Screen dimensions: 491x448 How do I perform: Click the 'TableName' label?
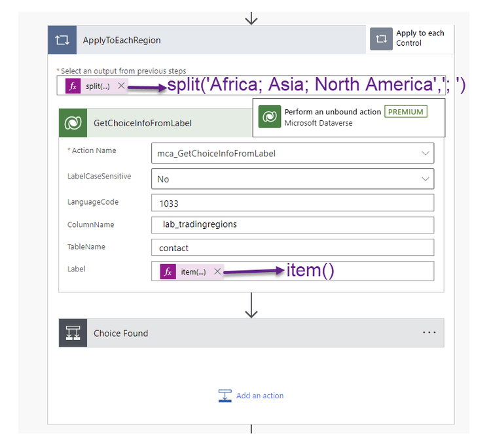click(86, 247)
